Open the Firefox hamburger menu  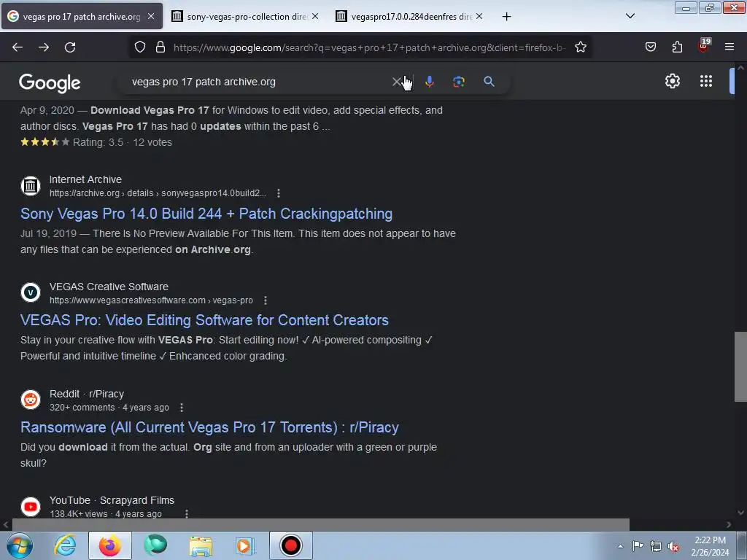pos(729,47)
